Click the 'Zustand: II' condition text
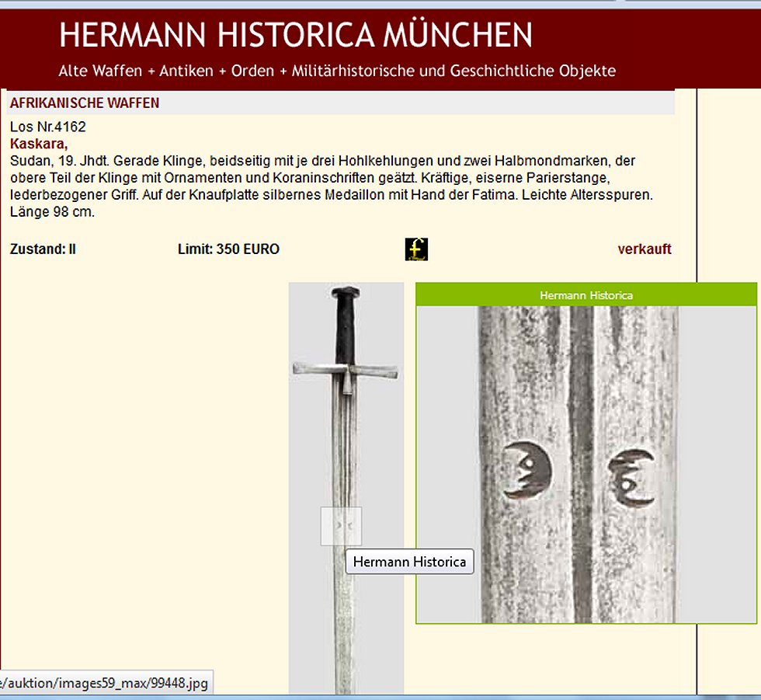The width and height of the screenshot is (761, 700). click(x=43, y=249)
